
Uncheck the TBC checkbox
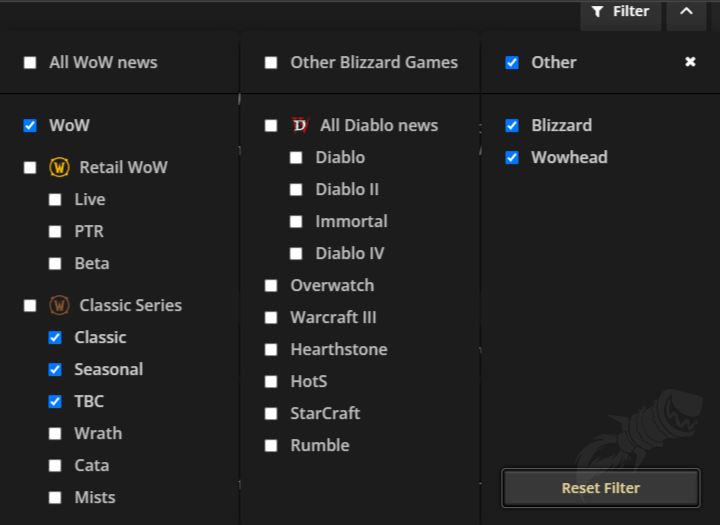pos(55,401)
